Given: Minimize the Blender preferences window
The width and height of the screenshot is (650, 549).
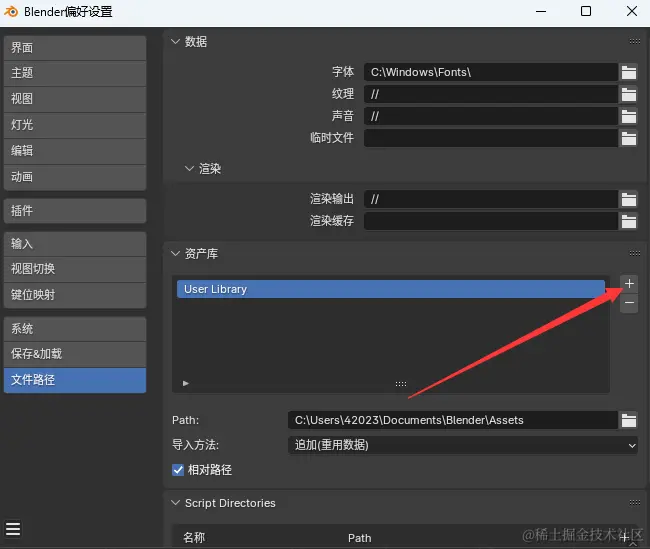Looking at the screenshot, I should tap(541, 12).
